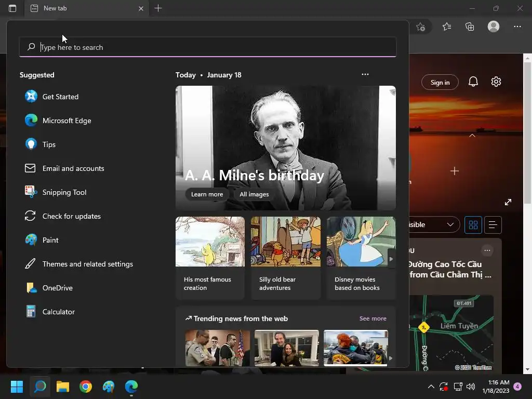Viewport: 532px width, 399px height.
Task: Open Edge Favorites star icon
Action: [x=447, y=26]
